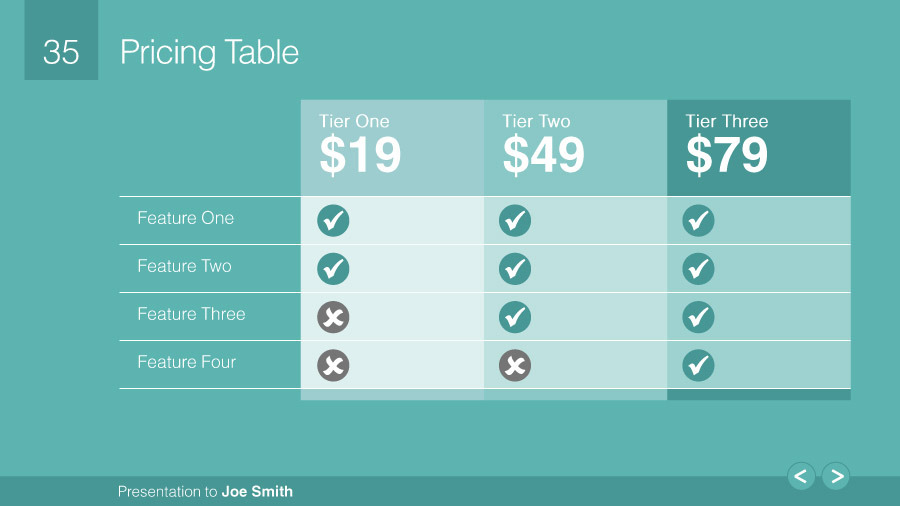Click the next slide arrow button
The image size is (900, 506).
click(x=836, y=477)
